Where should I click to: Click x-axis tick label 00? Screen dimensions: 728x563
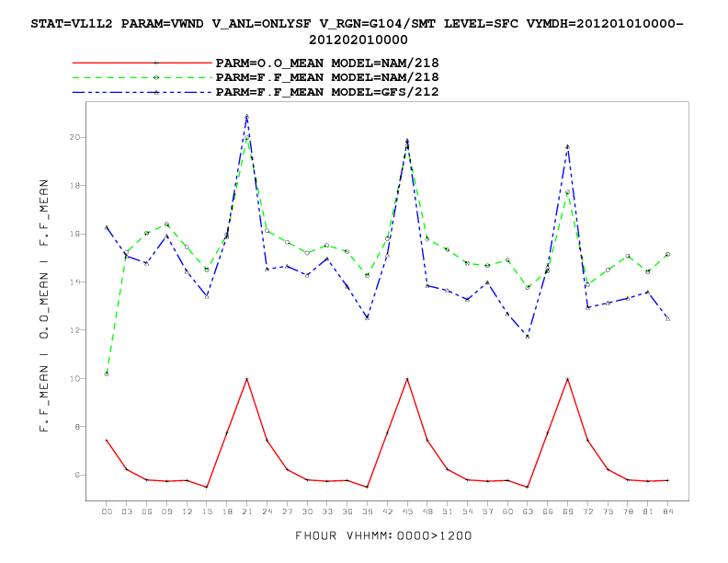tap(107, 511)
